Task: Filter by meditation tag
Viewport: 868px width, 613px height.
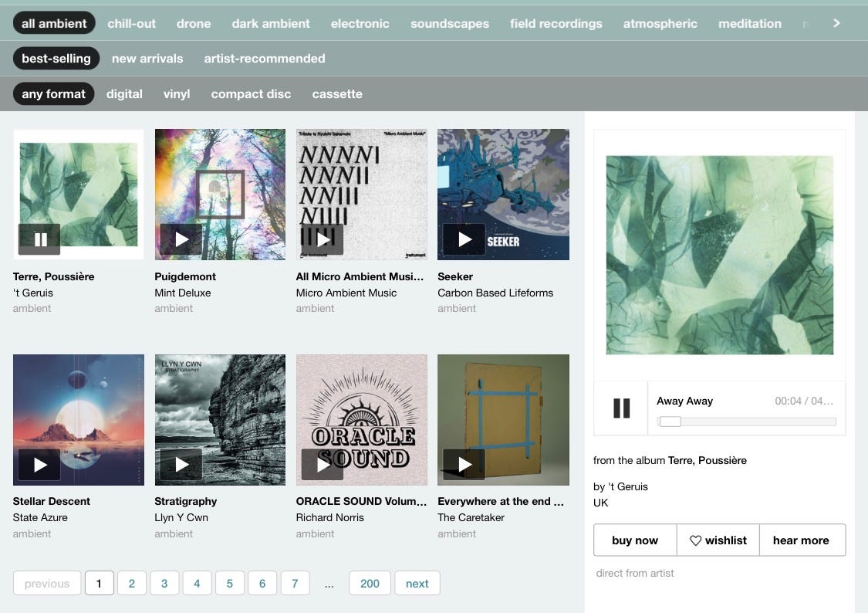Action: pos(750,23)
